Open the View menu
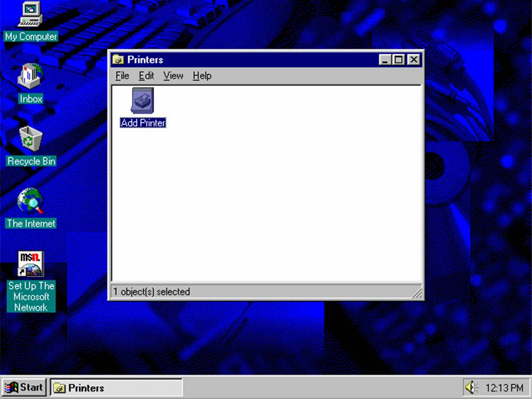 click(173, 76)
